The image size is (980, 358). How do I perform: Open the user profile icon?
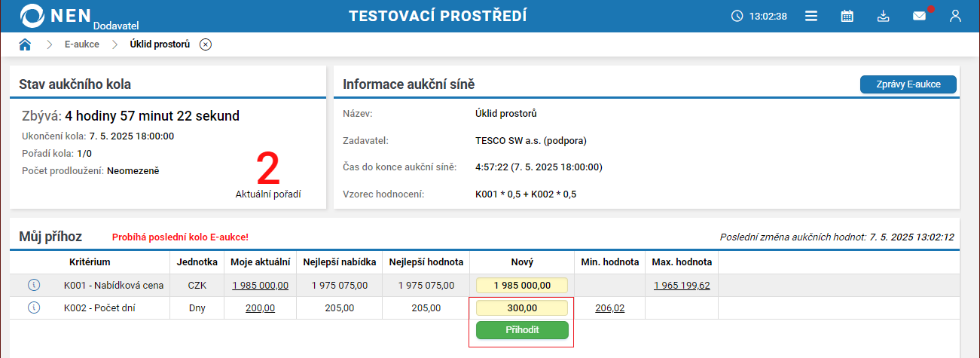[x=955, y=16]
